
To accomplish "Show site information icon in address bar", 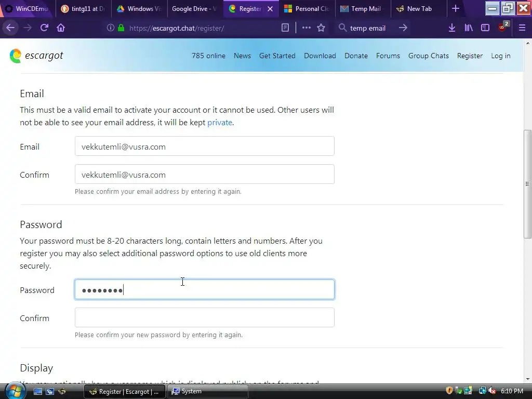I will [110, 28].
